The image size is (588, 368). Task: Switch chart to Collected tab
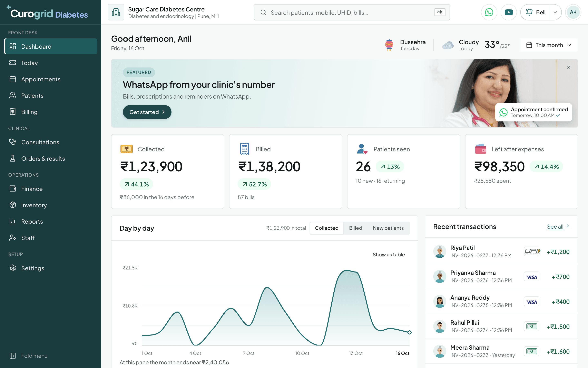[326, 228]
